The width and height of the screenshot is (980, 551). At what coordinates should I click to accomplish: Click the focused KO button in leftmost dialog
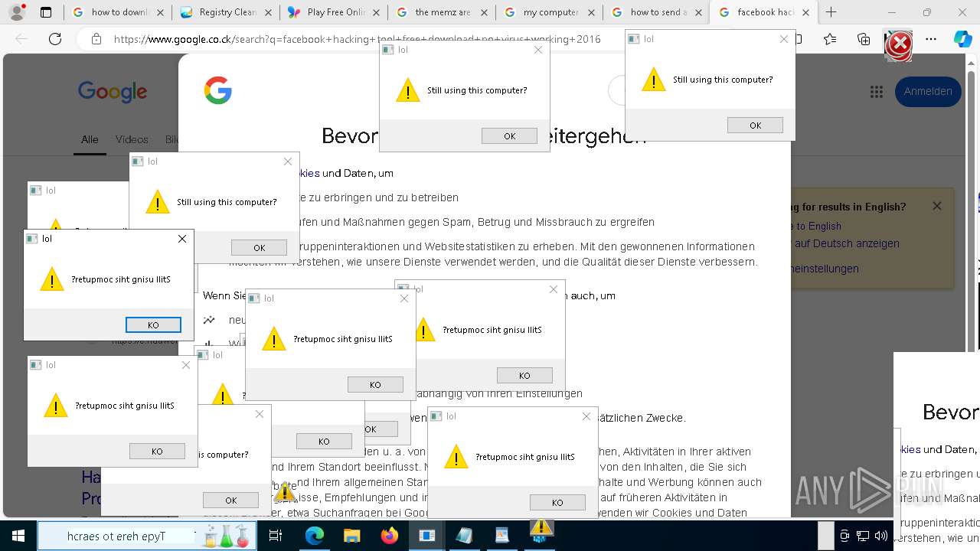[x=153, y=325]
